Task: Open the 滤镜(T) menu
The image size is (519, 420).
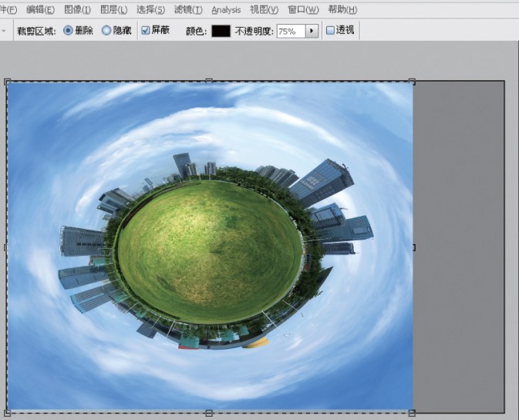Action: point(188,10)
